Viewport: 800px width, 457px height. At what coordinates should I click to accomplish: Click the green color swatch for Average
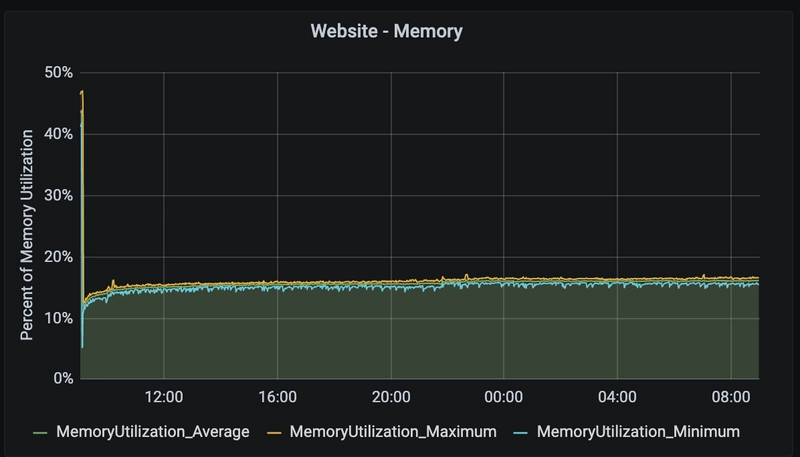pos(40,432)
